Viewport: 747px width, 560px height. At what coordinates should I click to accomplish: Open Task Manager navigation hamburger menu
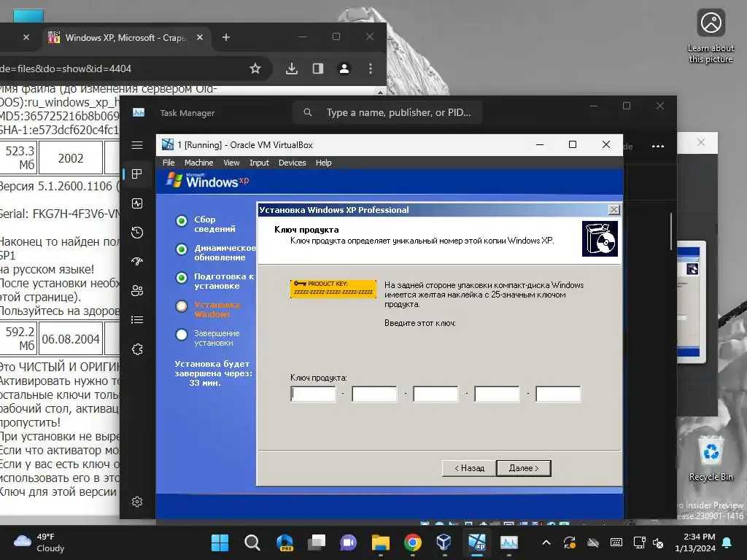[x=137, y=145]
